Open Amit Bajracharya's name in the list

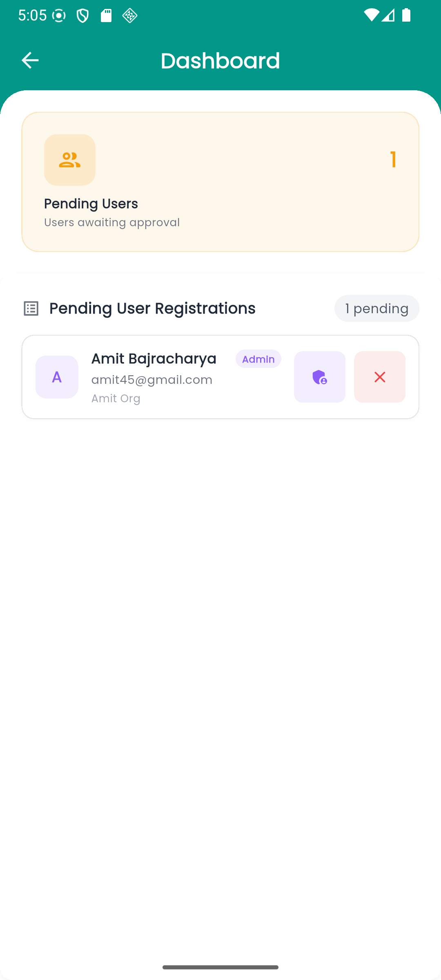[154, 359]
